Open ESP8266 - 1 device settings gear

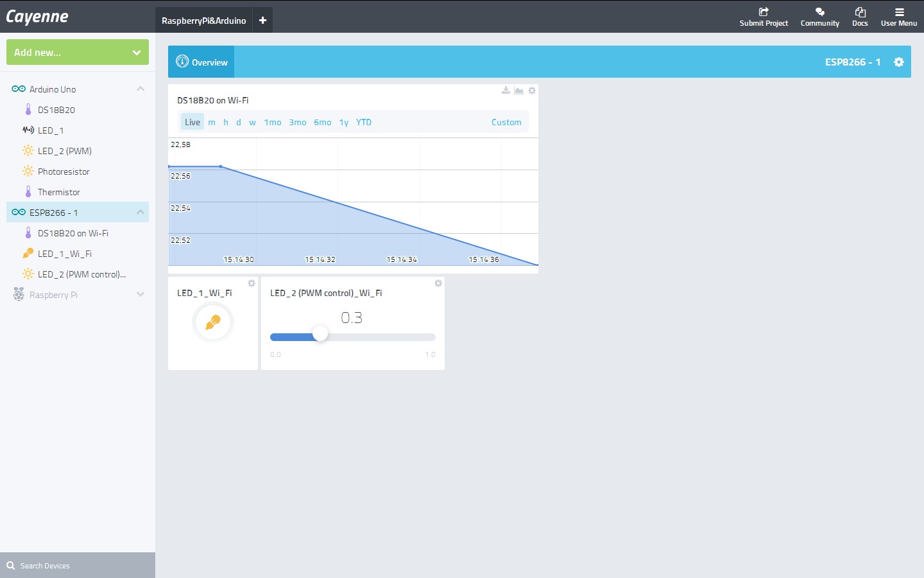899,62
